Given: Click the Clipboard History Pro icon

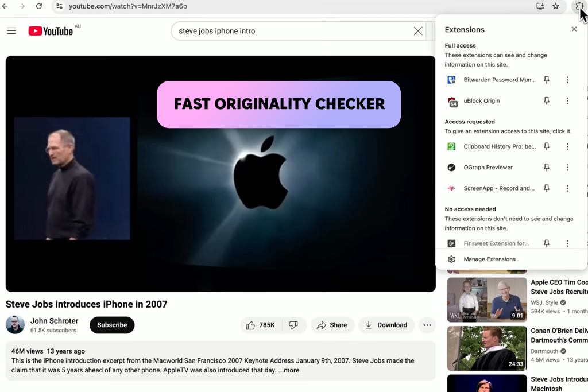Looking at the screenshot, I should 451,146.
